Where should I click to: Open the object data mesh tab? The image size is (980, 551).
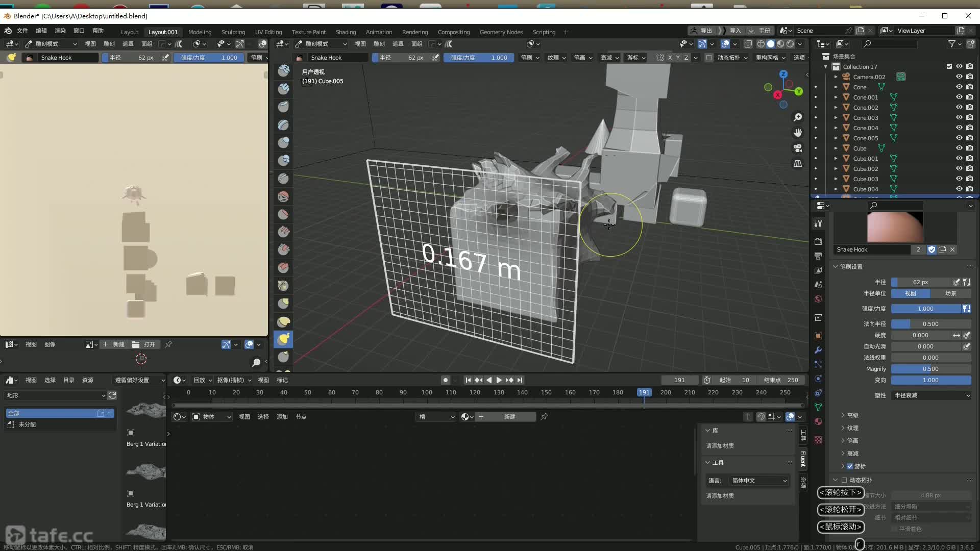coord(818,407)
